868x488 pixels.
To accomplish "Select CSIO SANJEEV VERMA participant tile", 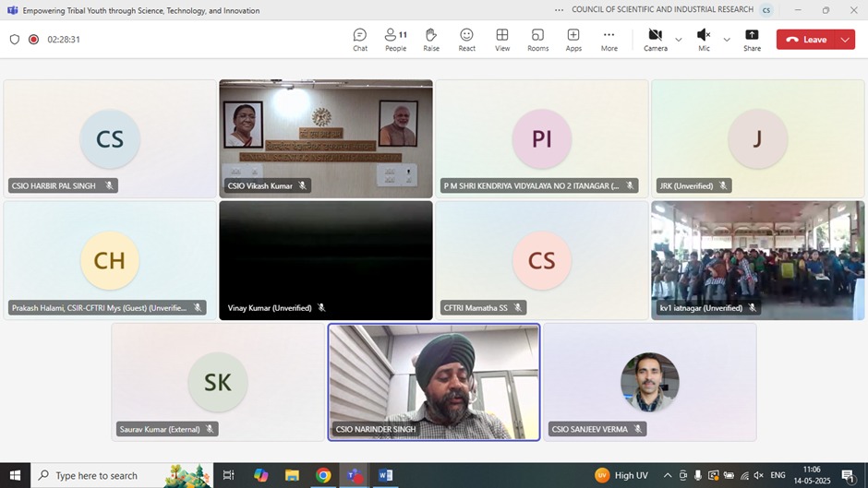I will click(x=650, y=382).
